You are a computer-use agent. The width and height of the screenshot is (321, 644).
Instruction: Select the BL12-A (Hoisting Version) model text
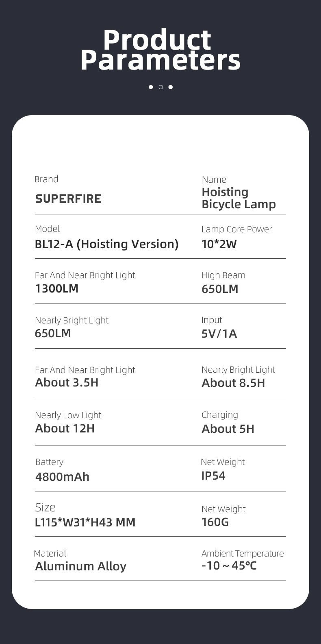click(106, 244)
